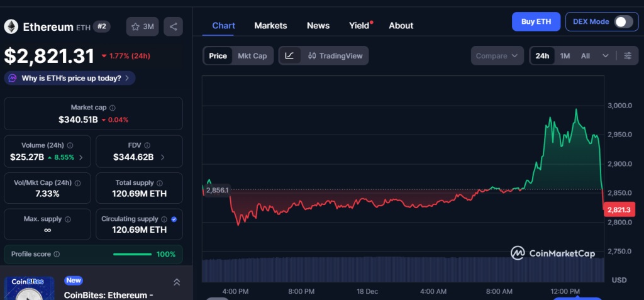
Task: Click the 18 Dec date label on axis
Action: point(367,291)
